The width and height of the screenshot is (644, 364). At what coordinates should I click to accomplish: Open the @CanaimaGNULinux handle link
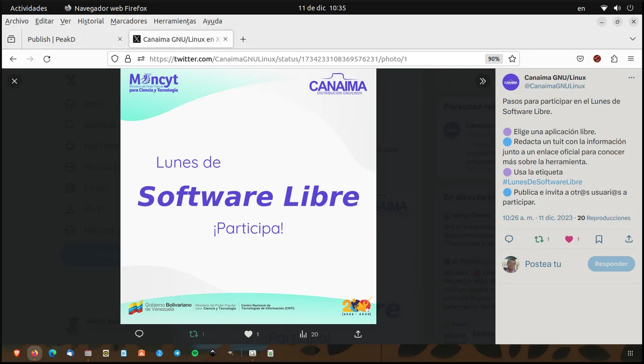554,86
